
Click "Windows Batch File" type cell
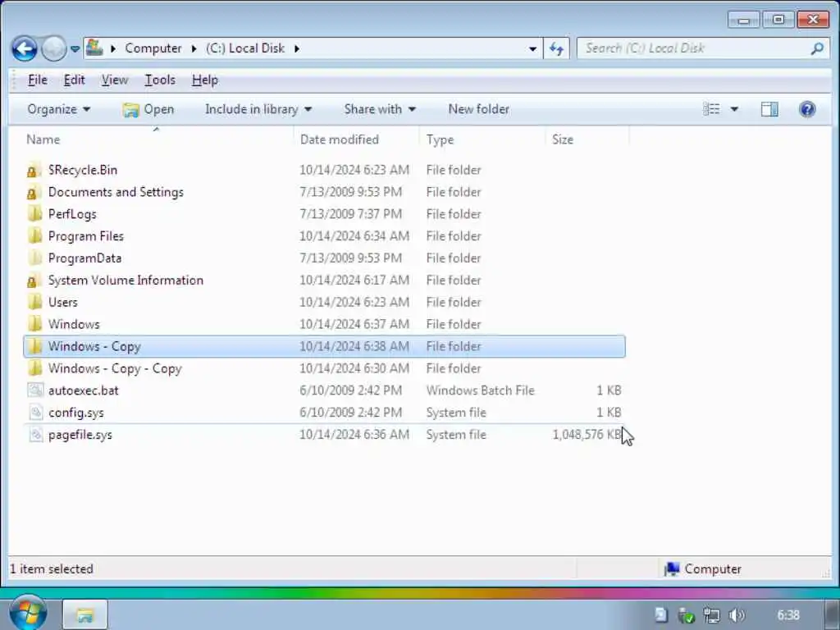pyautogui.click(x=480, y=390)
